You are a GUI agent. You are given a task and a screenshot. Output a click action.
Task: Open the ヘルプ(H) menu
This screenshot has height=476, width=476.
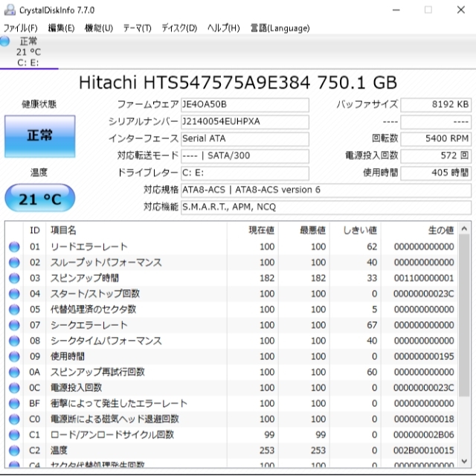coord(223,28)
